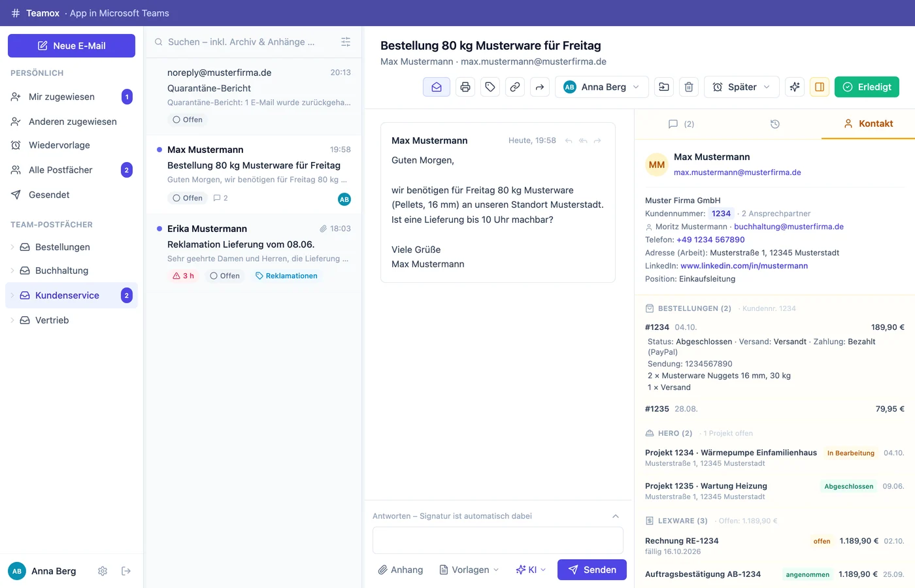The image size is (915, 588).
Task: Expand the Bestellungen mailbox chevron
Action: pyautogui.click(x=12, y=247)
